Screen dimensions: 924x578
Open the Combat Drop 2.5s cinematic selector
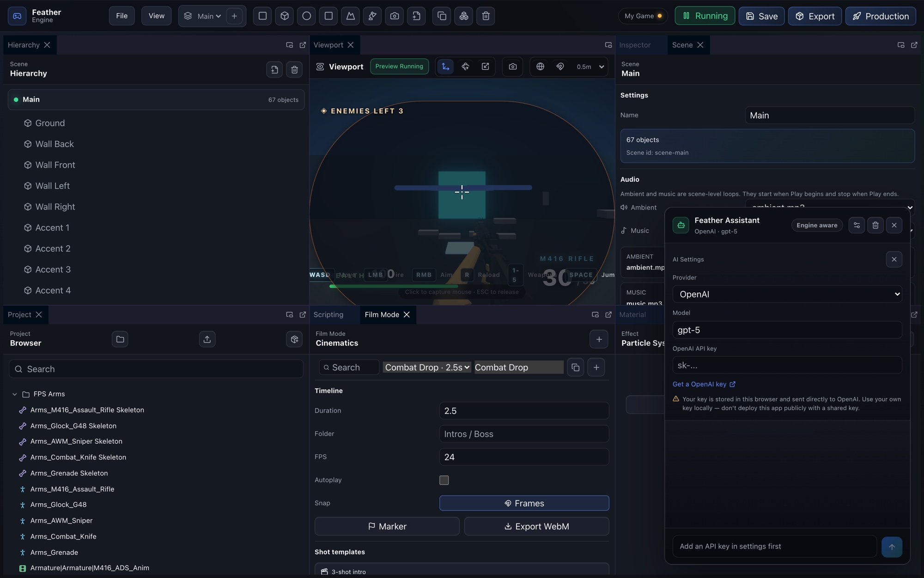pos(427,368)
